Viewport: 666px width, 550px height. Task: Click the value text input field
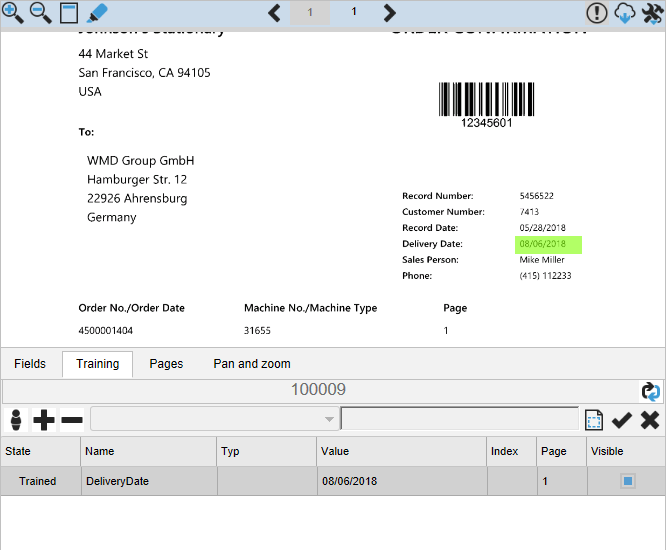point(459,419)
